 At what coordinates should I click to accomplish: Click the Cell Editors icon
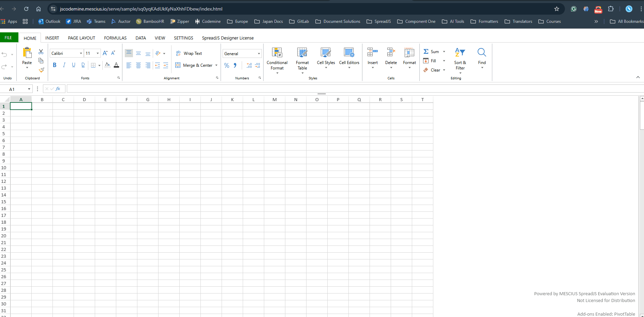point(349,52)
